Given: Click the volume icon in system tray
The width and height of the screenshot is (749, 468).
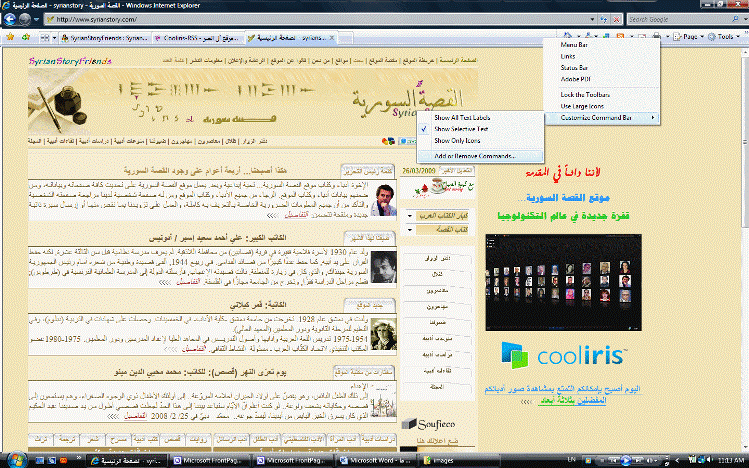Looking at the screenshot, I should (x=708, y=460).
